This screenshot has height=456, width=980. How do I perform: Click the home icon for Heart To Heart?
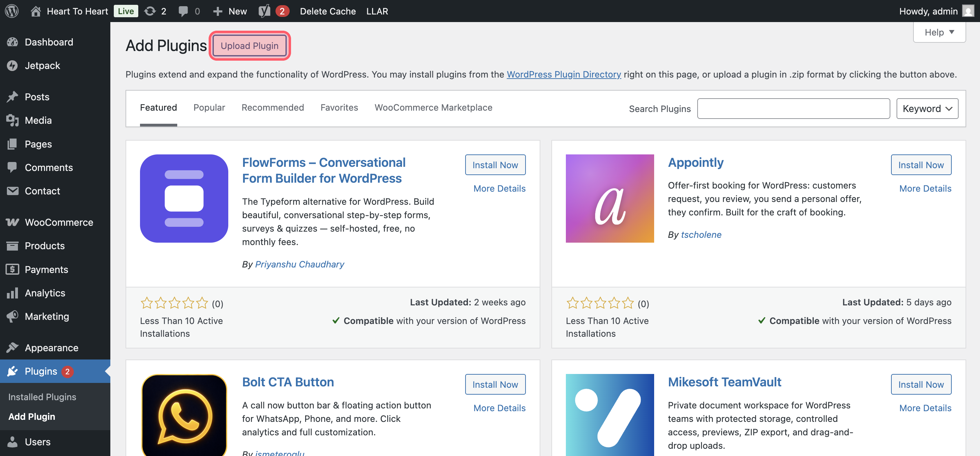(x=36, y=11)
